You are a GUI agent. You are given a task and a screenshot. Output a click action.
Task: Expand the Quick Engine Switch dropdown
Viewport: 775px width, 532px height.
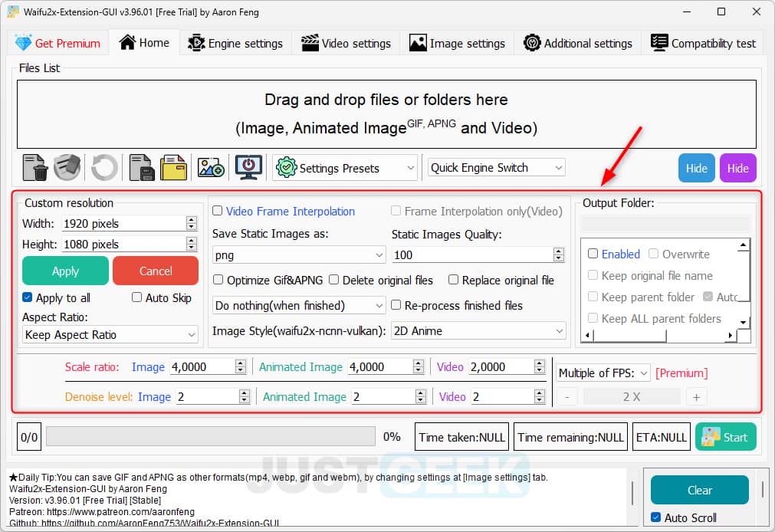(x=496, y=168)
